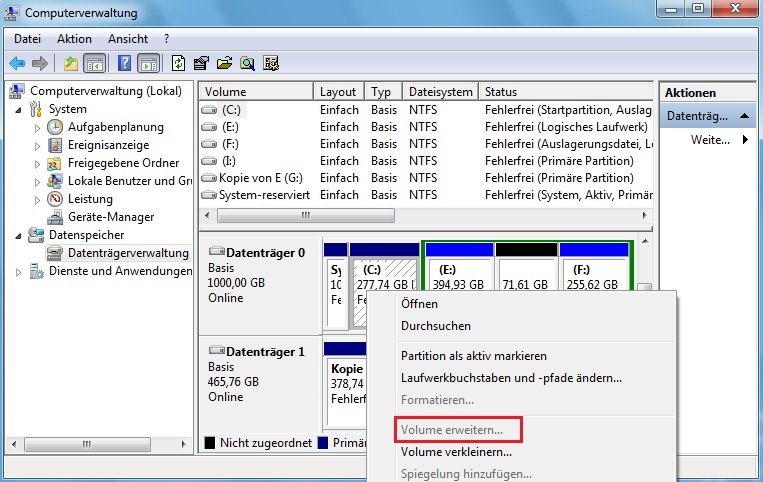Select the (F:) 255,62 GB partition block
Image resolution: width=763 pixels, height=482 pixels.
coord(594,268)
